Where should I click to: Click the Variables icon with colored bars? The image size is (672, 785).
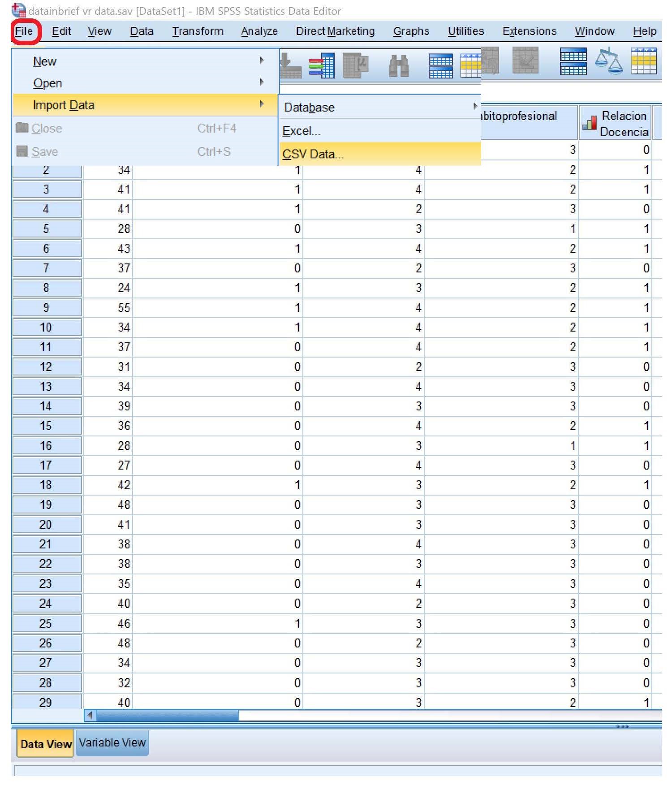[x=321, y=65]
